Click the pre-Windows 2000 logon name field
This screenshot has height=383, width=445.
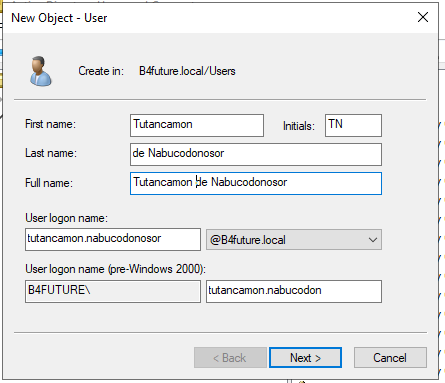[x=294, y=291]
